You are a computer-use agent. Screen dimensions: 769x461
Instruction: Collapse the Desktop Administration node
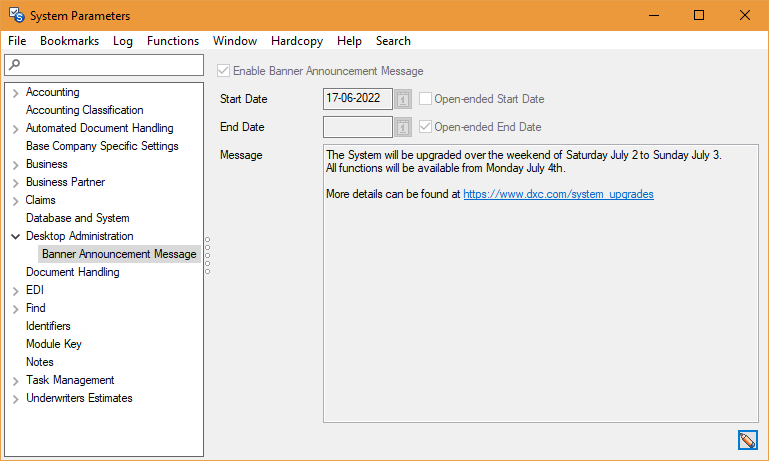[15, 237]
